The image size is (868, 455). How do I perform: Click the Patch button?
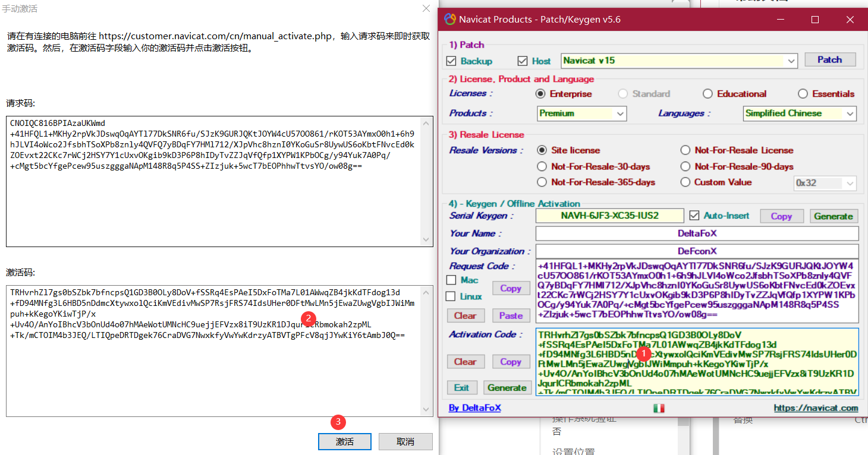tap(830, 59)
